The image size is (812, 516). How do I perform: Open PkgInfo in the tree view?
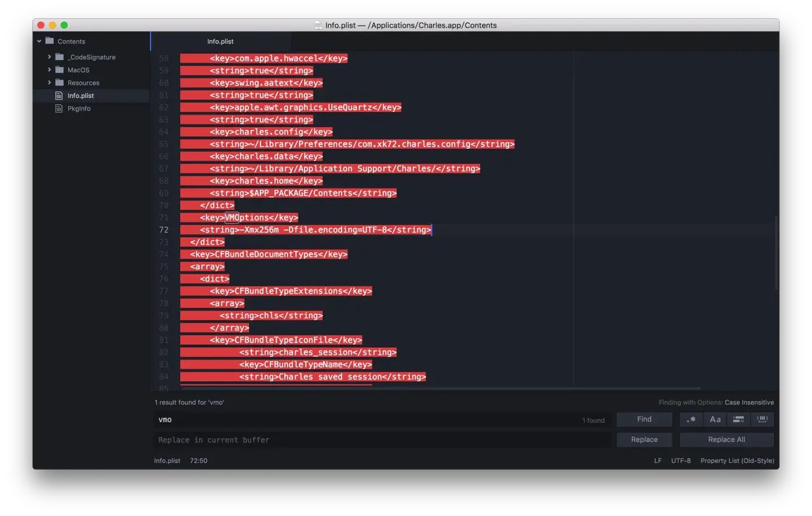(79, 108)
